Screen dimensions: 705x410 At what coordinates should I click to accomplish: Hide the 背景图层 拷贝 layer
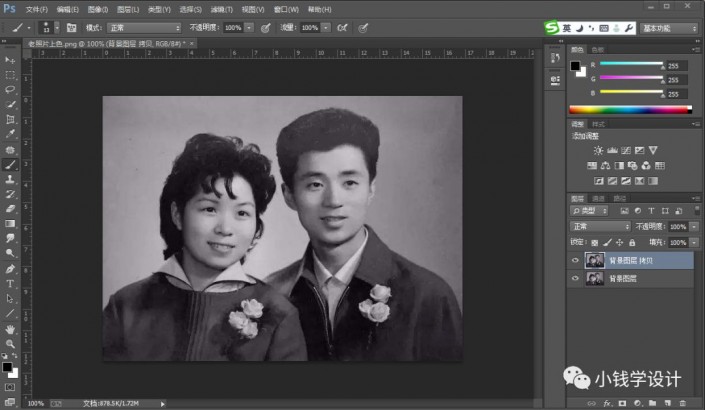574,260
